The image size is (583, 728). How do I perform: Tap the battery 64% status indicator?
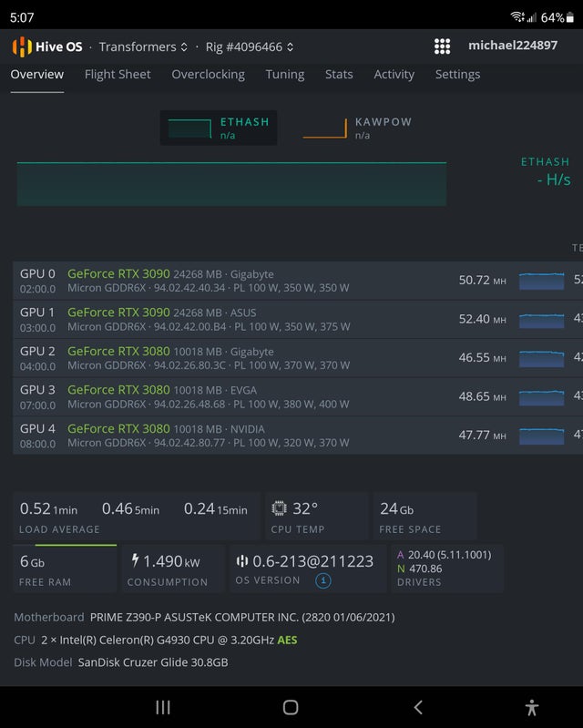557,17
